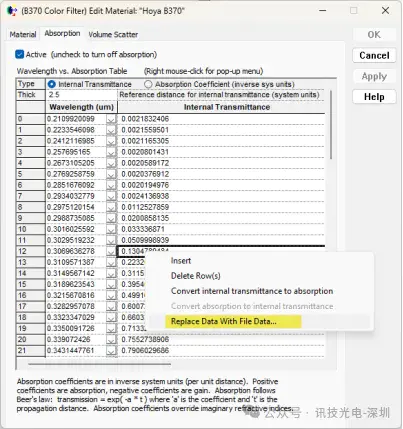
Task: Select the Internal Transmittance radio button
Action: [x=52, y=84]
